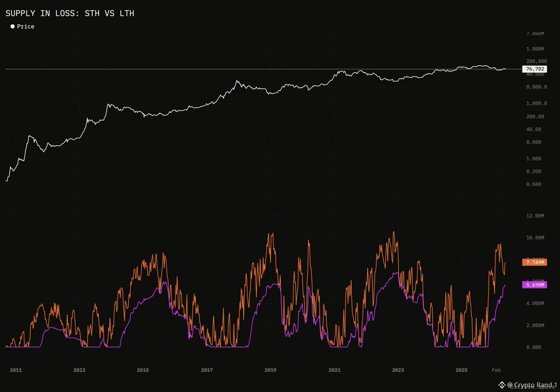Click the 1.000 price axis label
560x392 pixels.
(534, 158)
